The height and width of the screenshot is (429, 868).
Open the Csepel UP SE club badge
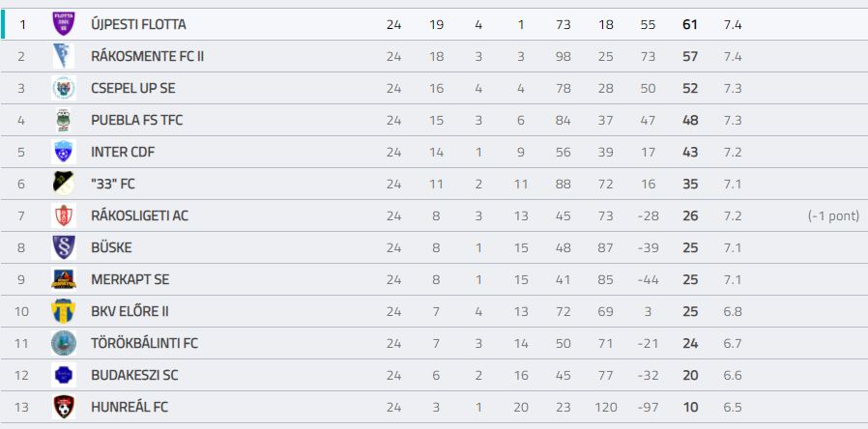pos(64,89)
